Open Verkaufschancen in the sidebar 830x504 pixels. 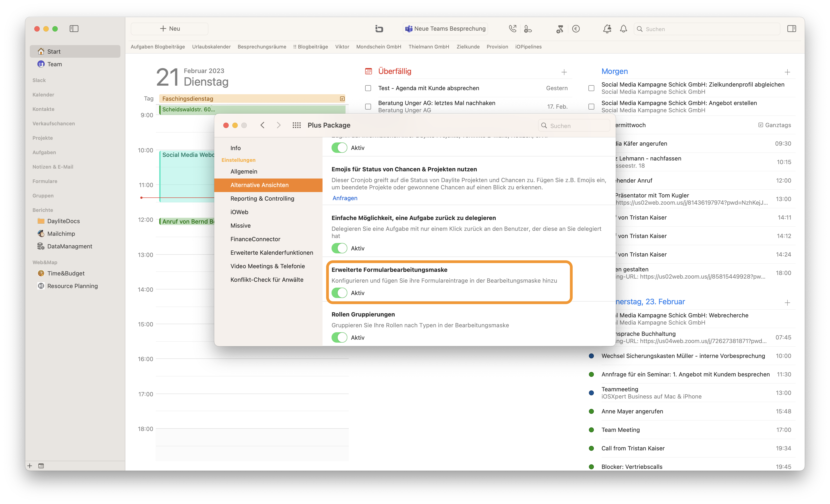coord(53,124)
